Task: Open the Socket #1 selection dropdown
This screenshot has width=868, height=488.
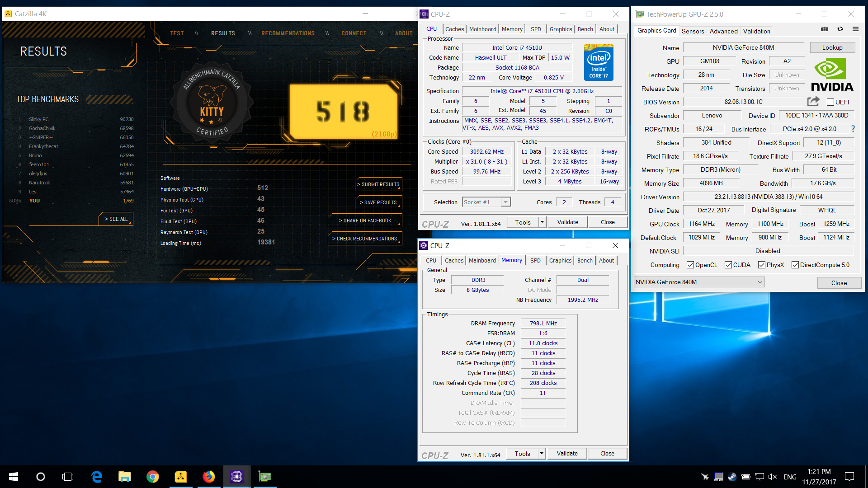Action: [486, 202]
